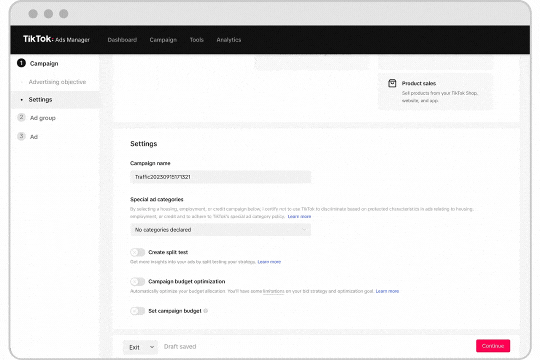Viewport: 540px width, 360px height.
Task: Expand the Exit button dropdown arrow
Action: (152, 347)
